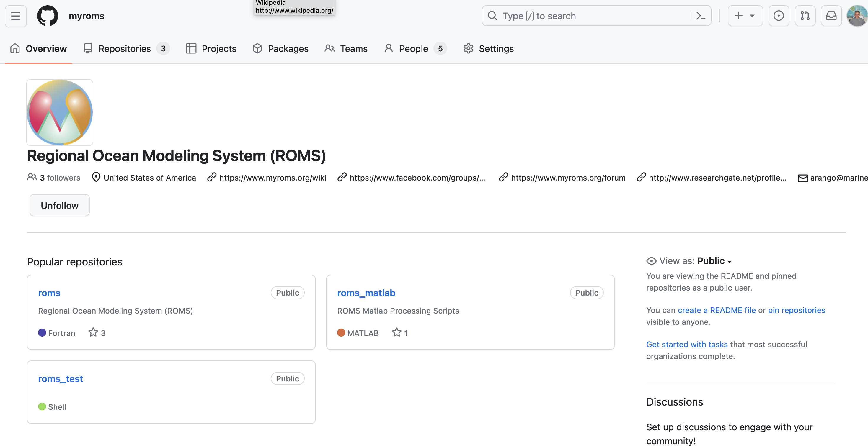Screen dimensions: 868x446
Task: Open the facebook.com/groups link
Action: click(x=417, y=177)
